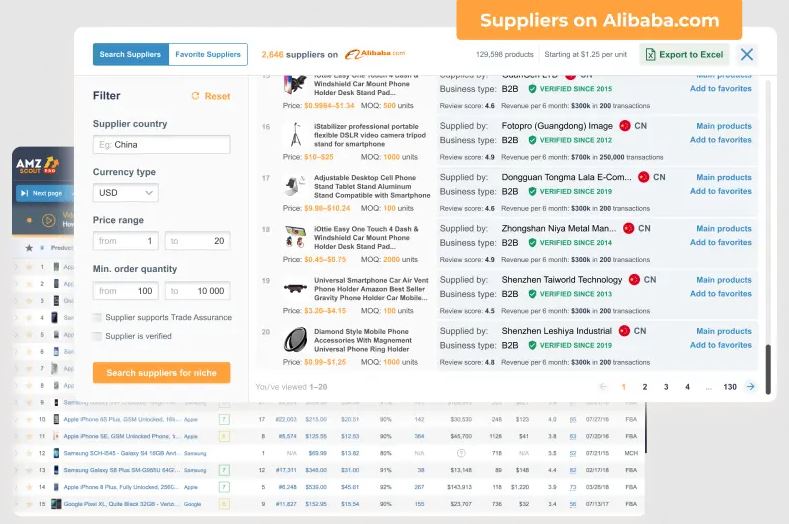
Task: Switch to Favorite Suppliers tab
Action: tap(208, 54)
